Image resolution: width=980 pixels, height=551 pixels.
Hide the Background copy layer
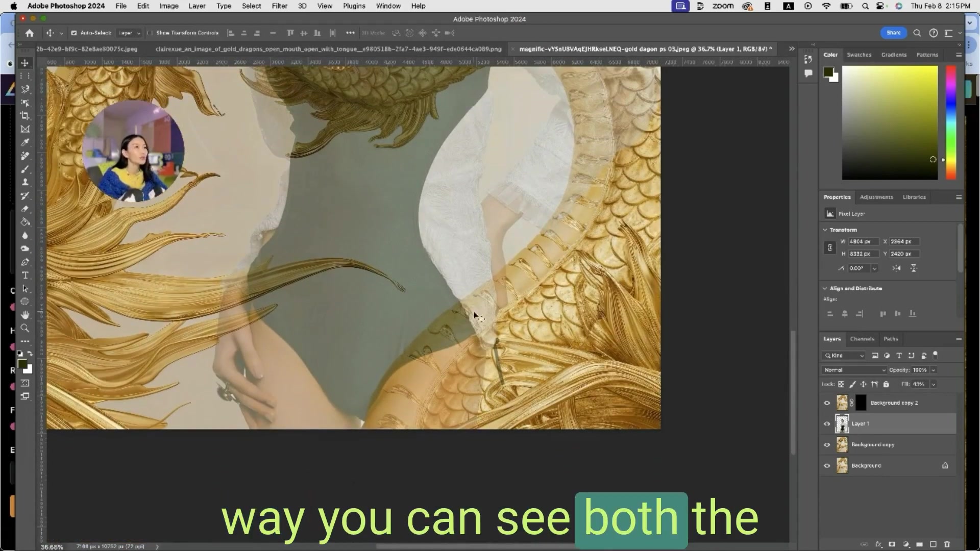click(x=827, y=444)
